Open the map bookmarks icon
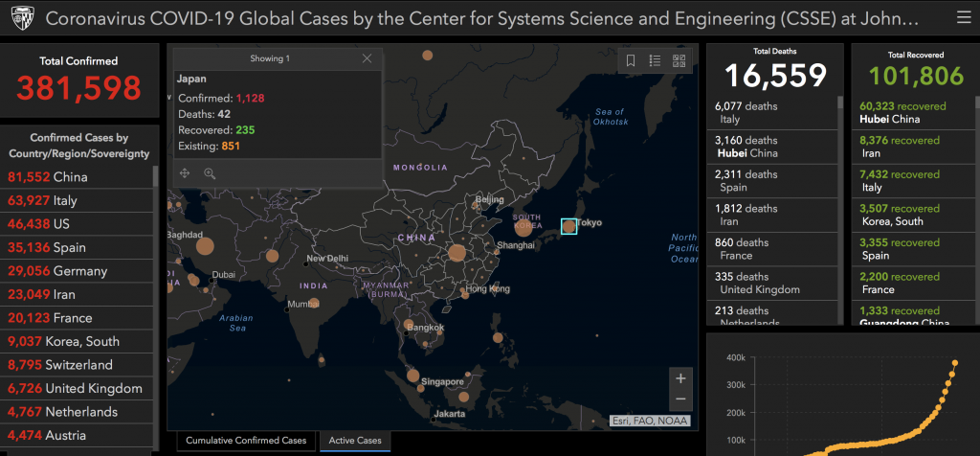The height and width of the screenshot is (456, 980). pyautogui.click(x=631, y=60)
